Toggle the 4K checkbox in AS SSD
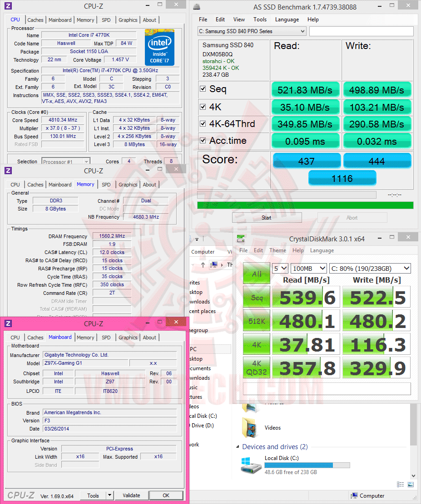The height and width of the screenshot is (504, 421). pyautogui.click(x=203, y=107)
